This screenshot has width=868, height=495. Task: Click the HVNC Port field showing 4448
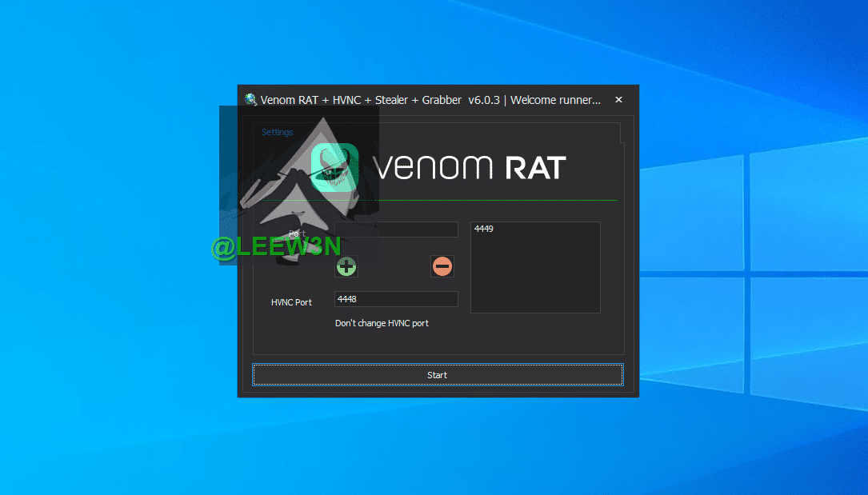pos(396,299)
